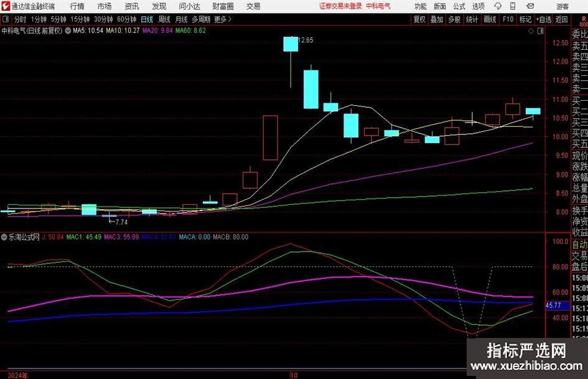The height and width of the screenshot is (379, 588).
Task: Switch to the 周线 weekly tab
Action: tap(164, 19)
